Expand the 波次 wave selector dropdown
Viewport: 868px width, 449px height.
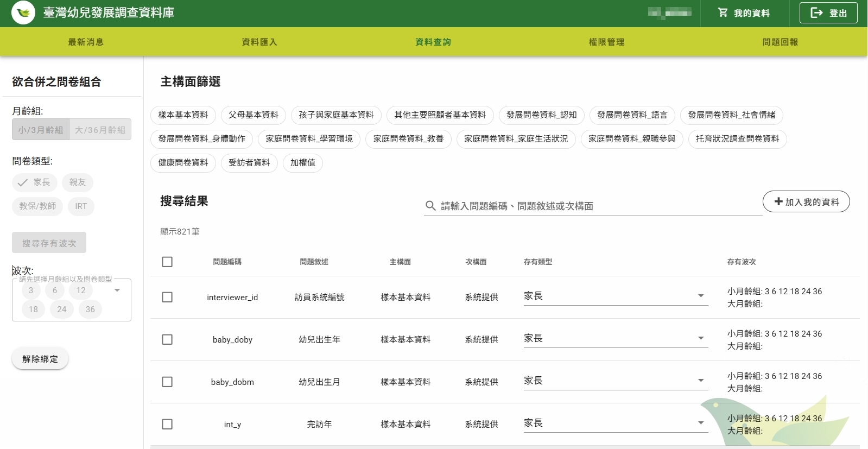[x=117, y=290]
